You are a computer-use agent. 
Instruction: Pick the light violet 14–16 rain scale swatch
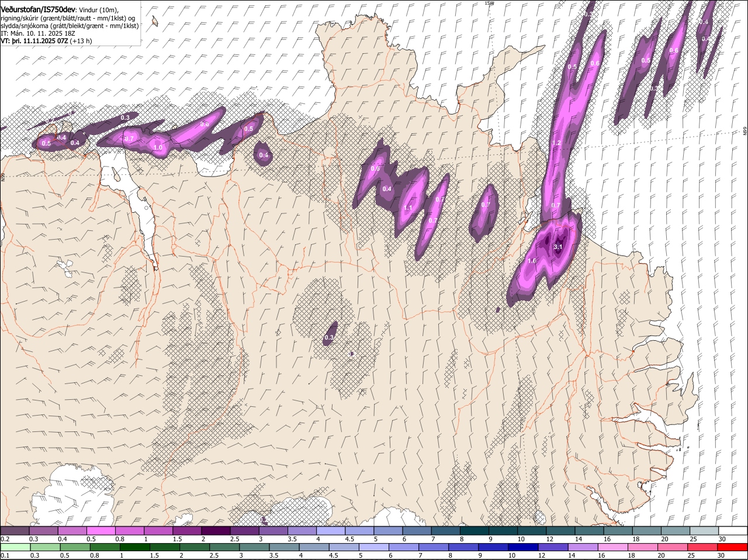tap(583, 547)
